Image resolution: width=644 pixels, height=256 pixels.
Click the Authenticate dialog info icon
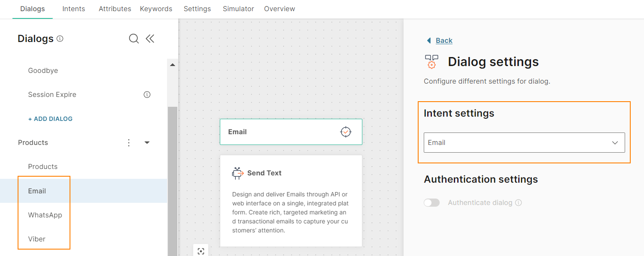click(519, 202)
